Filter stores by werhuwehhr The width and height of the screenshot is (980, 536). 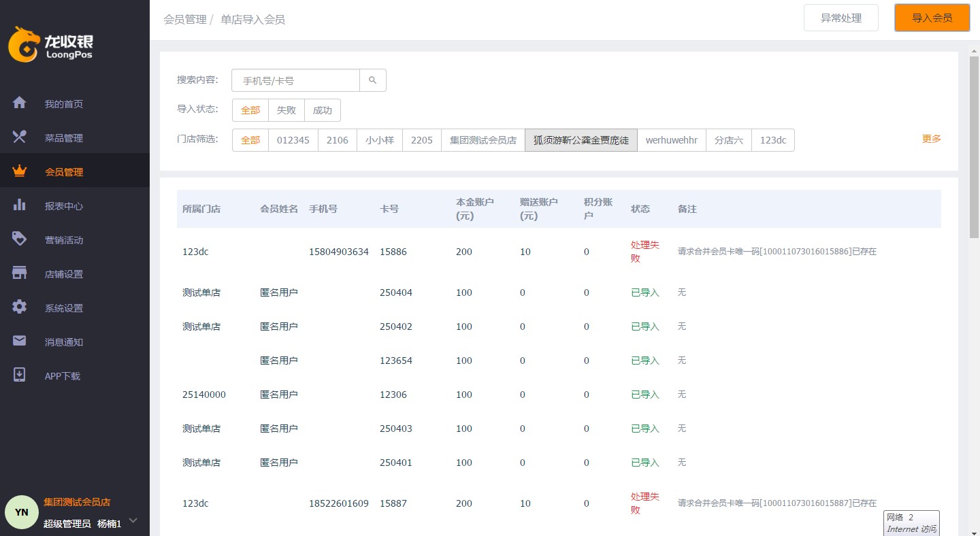pos(672,140)
